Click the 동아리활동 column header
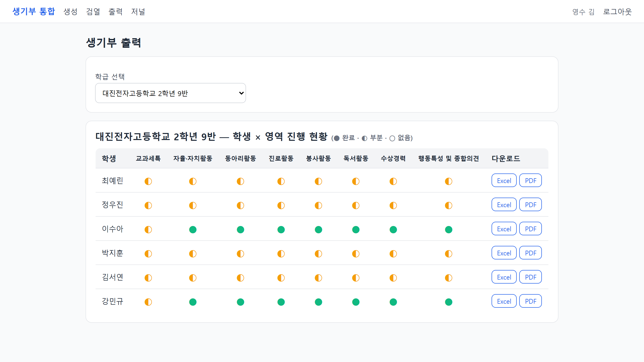644x362 pixels. 240,158
